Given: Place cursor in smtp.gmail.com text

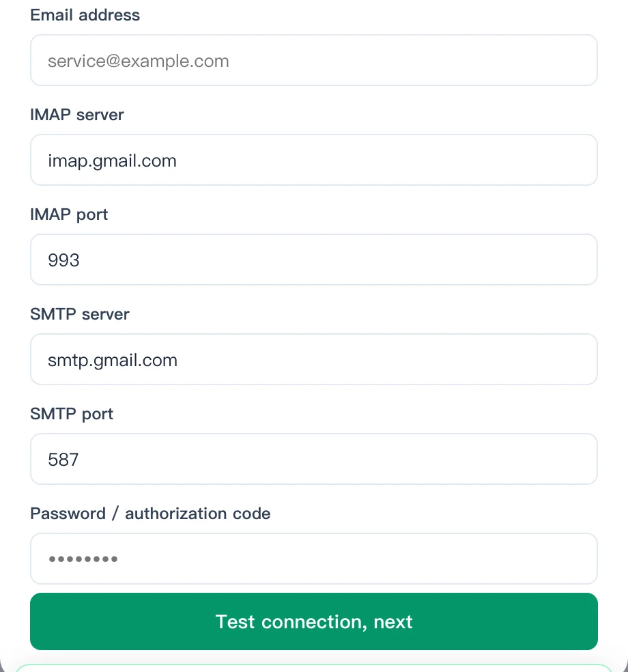Looking at the screenshot, I should 113,361.
